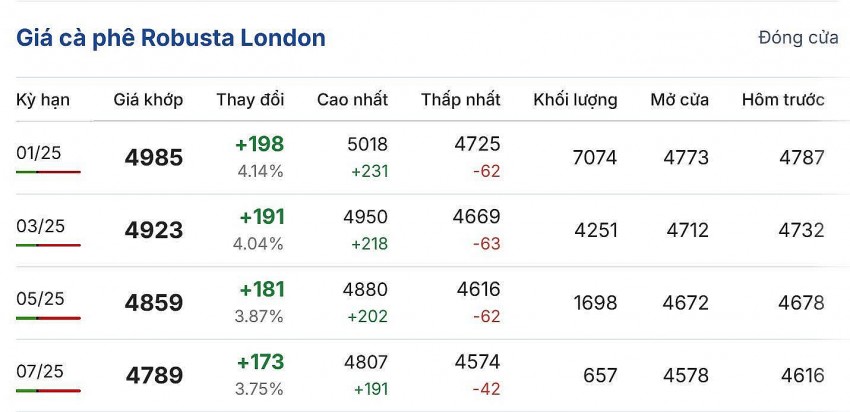Click the 4669 lowest price value
Screen dimensions: 850x412
[x=477, y=217]
